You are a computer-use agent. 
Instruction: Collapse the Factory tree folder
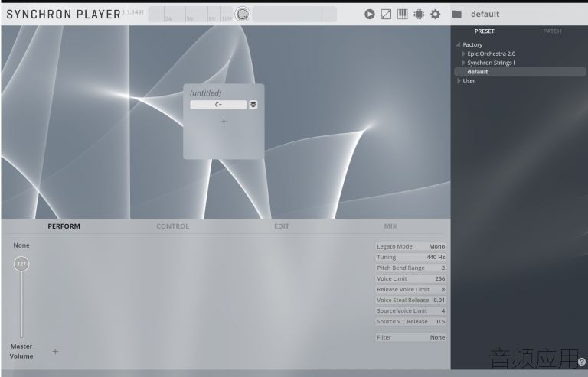458,44
